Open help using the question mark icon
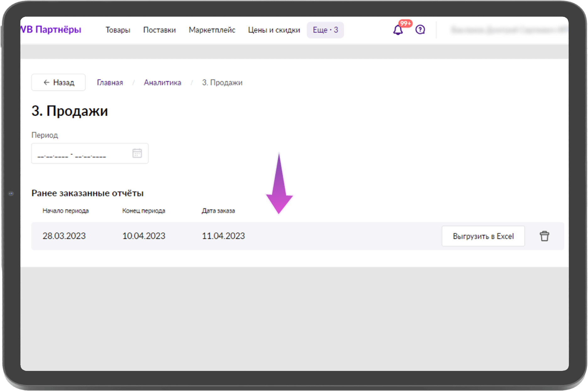Viewport: 588px width, 391px height. [x=420, y=30]
